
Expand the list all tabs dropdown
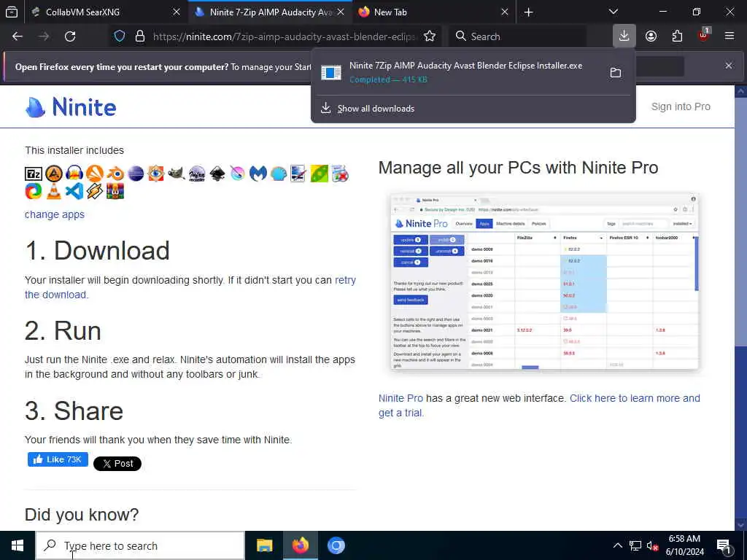(x=614, y=12)
